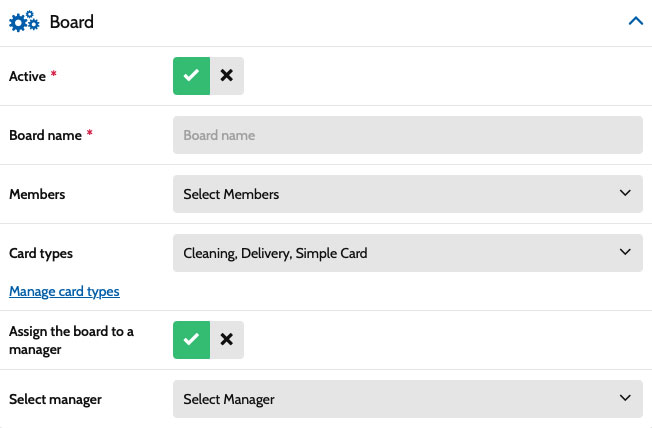The width and height of the screenshot is (652, 428).
Task: Click the Members field label
Action: click(37, 194)
